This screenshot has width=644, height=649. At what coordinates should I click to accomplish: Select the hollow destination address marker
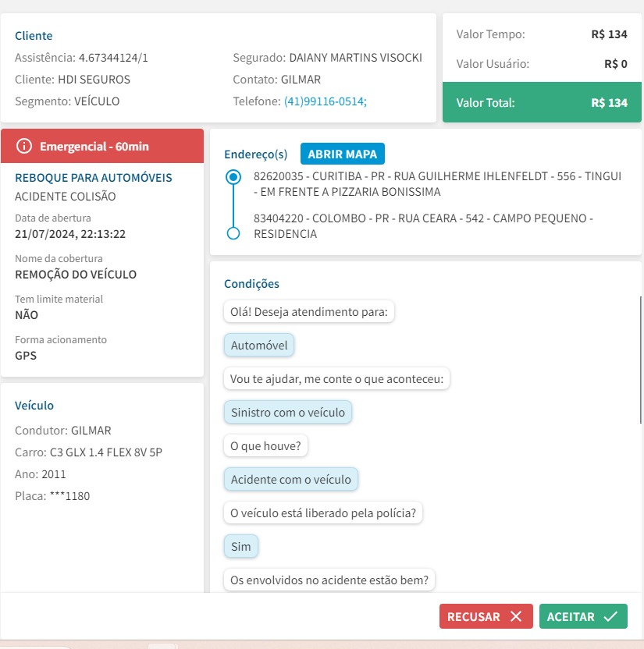click(232, 233)
